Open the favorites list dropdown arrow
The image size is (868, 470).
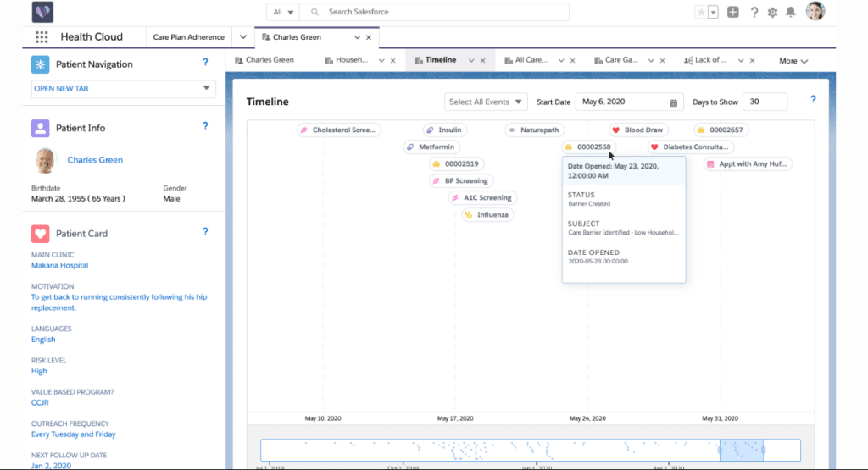point(713,12)
